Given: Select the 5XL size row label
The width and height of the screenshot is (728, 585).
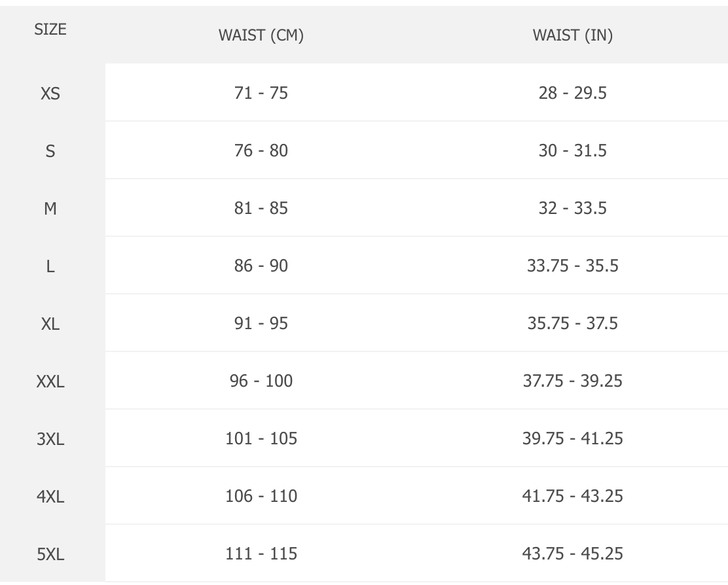Looking at the screenshot, I should [x=50, y=554].
